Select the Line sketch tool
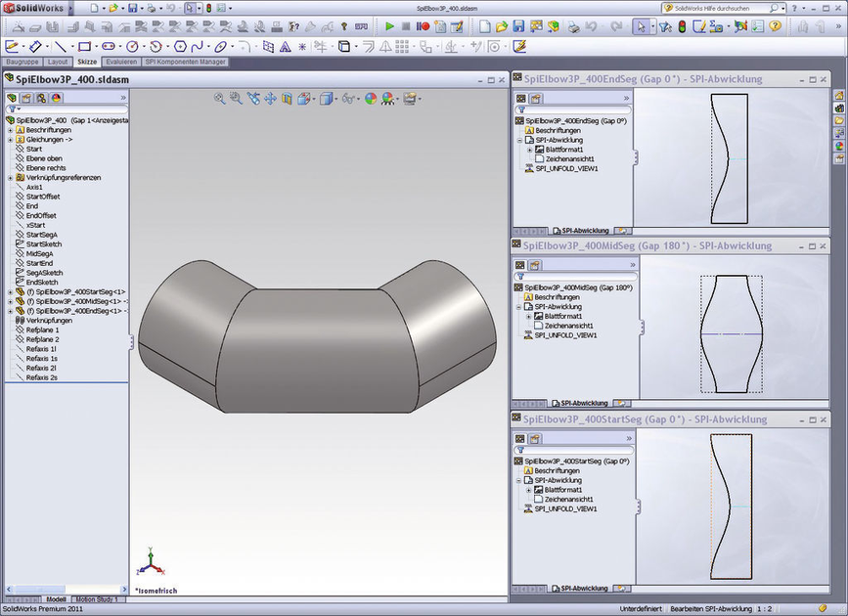 click(60, 47)
